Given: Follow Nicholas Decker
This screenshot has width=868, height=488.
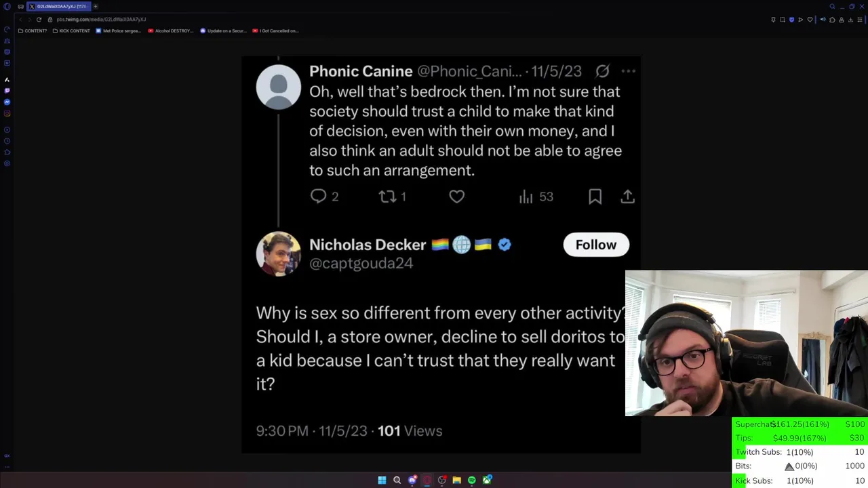Looking at the screenshot, I should point(596,245).
